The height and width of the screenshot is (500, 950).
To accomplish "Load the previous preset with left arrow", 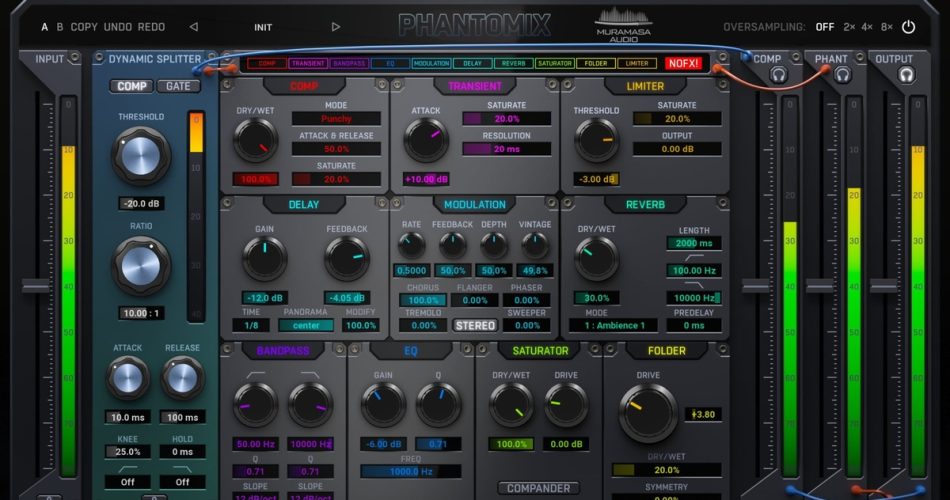I will [x=193, y=27].
